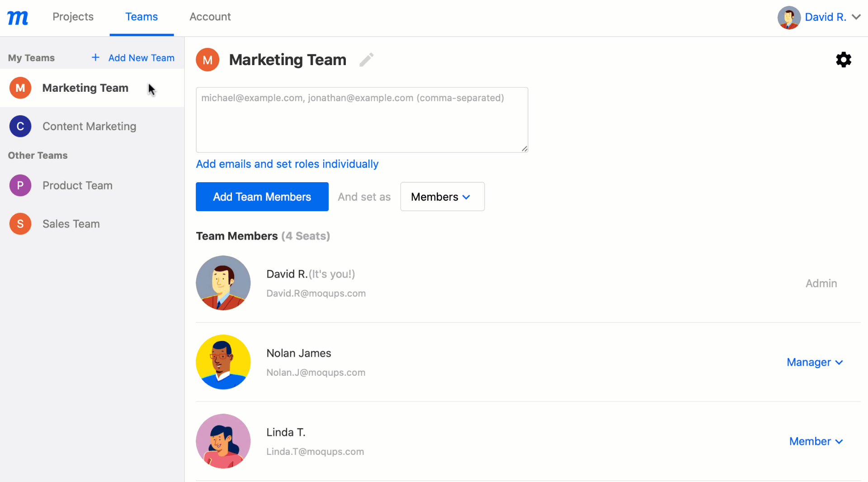Open the Account tab
This screenshot has height=482, width=868.
210,17
